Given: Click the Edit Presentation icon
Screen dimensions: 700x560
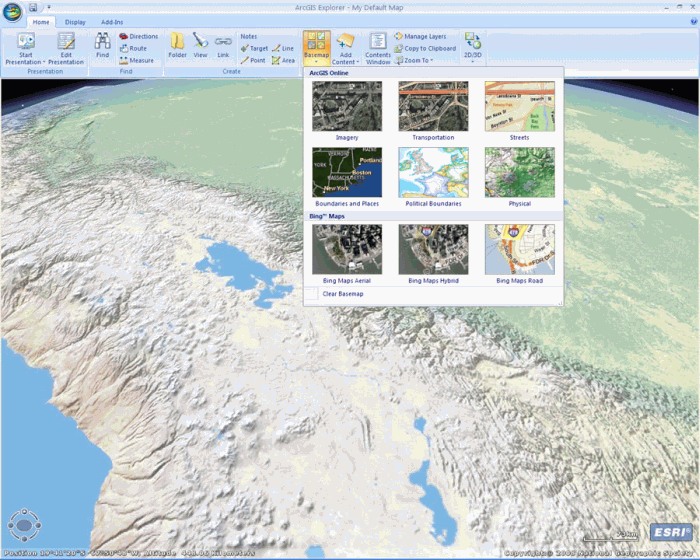Looking at the screenshot, I should pyautogui.click(x=66, y=42).
